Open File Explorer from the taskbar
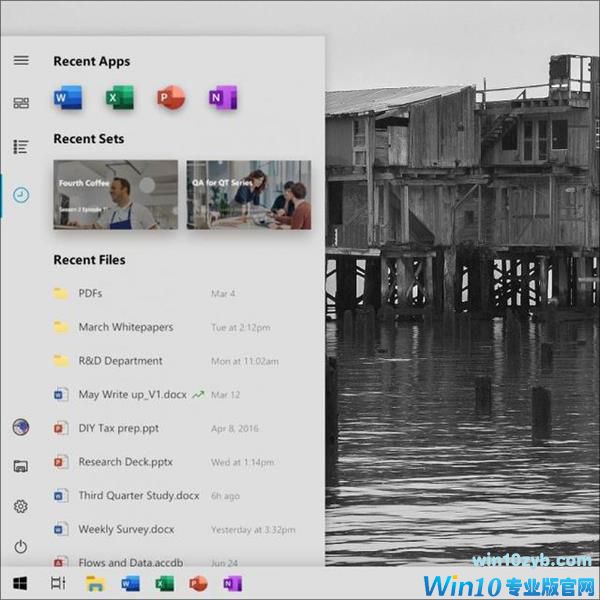Screen dimensions: 600x600 click(x=95, y=583)
